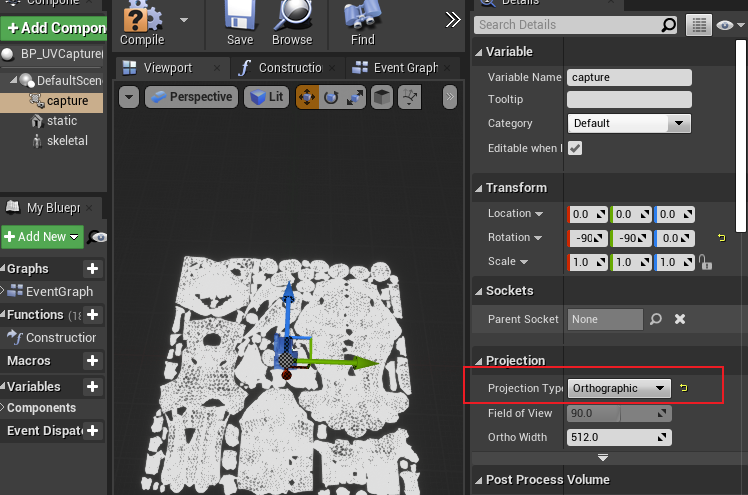Screen dimensions: 748x495
Task: Add a new event dispatcher with plus
Action: pos(93,431)
